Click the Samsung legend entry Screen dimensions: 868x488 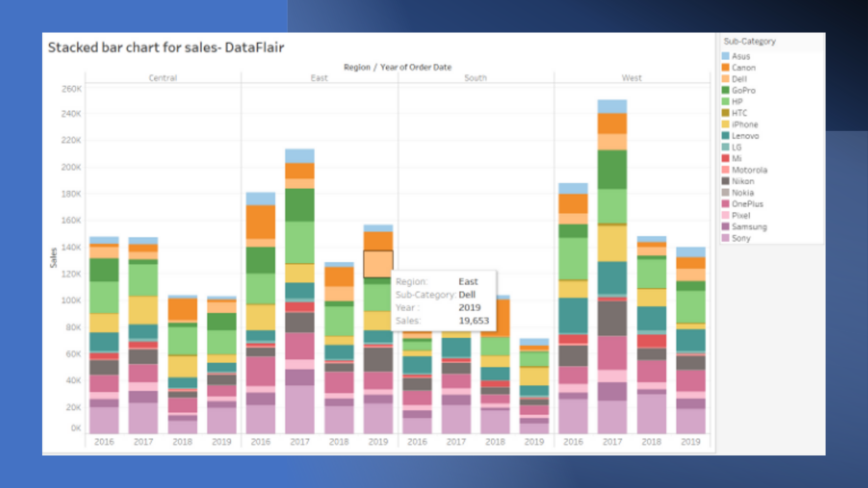pyautogui.click(x=749, y=226)
